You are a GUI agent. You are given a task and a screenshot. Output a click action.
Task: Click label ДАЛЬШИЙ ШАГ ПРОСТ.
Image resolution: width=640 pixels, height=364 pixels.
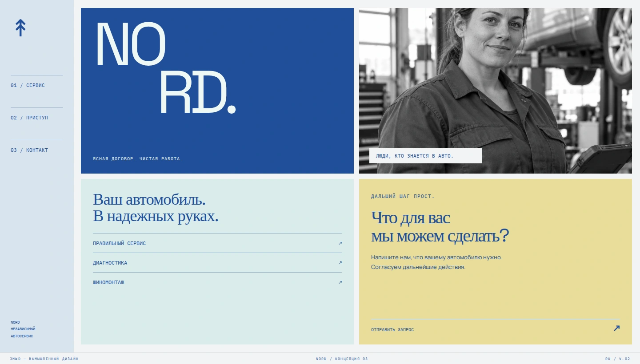(x=403, y=196)
